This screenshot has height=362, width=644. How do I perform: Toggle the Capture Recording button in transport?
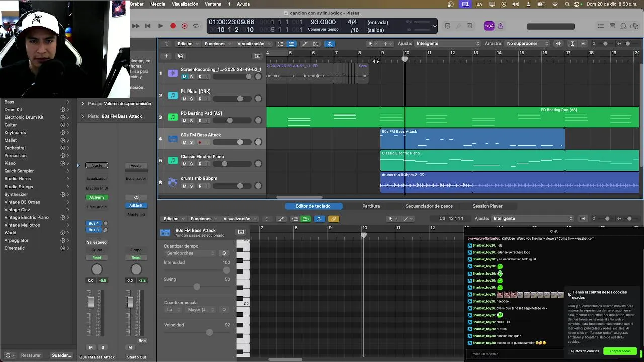tap(184, 26)
